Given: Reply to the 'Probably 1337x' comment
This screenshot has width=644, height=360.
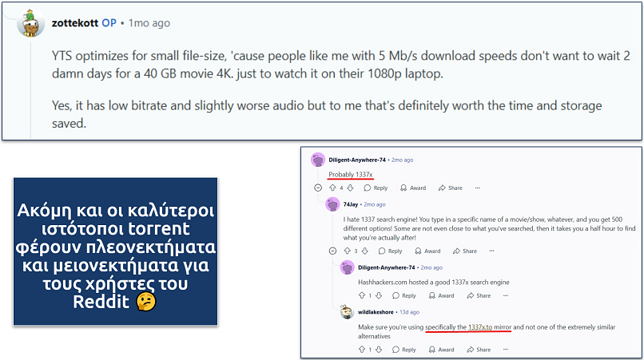Looking at the screenshot, I should pos(376,188).
